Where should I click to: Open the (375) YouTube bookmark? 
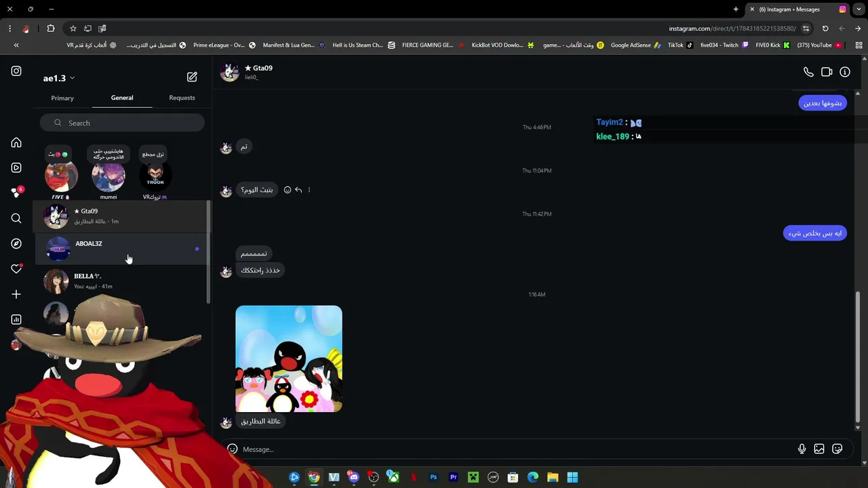point(819,45)
